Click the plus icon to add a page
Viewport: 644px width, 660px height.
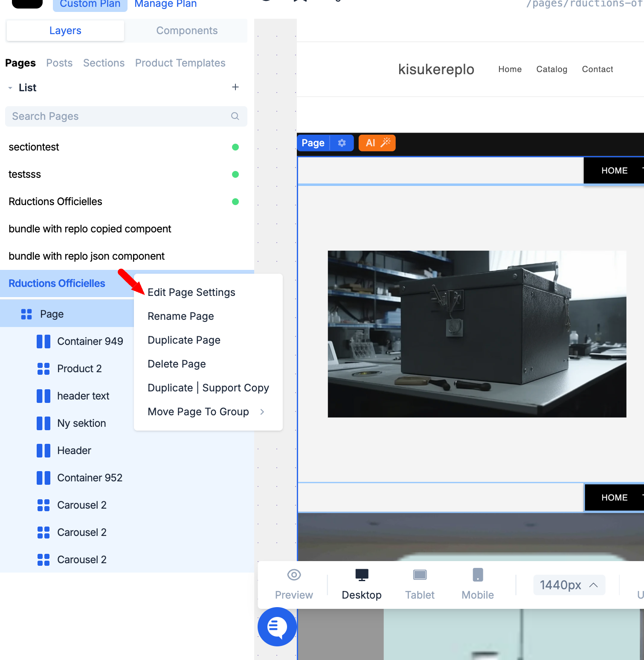pyautogui.click(x=235, y=87)
